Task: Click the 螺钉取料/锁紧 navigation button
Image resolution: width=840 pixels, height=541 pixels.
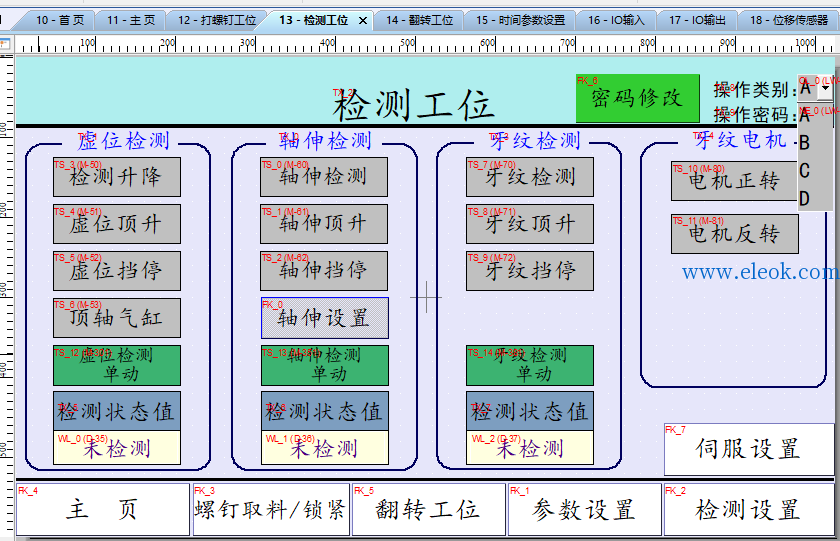Action: [271, 509]
